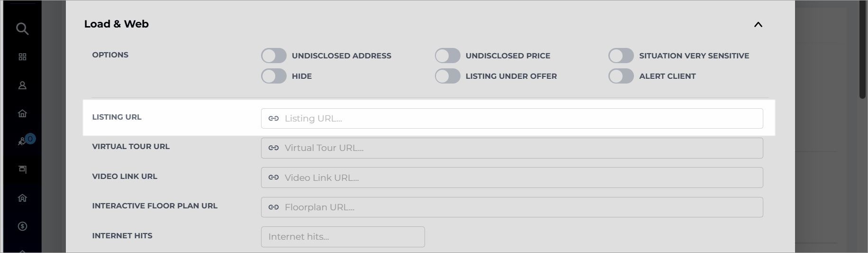Open the dashboard grid icon in the sidebar
This screenshot has height=253, width=868.
(x=22, y=57)
